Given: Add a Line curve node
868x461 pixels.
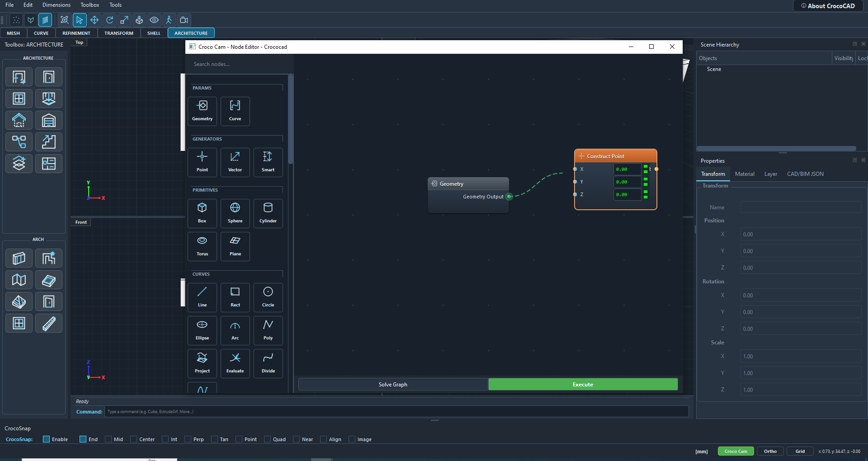Looking at the screenshot, I should (x=202, y=297).
